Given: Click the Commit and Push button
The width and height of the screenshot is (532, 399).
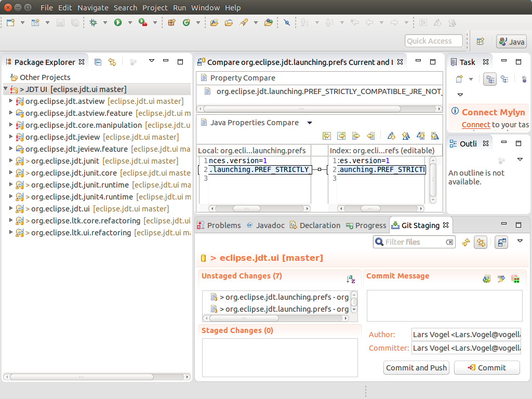Looking at the screenshot, I should [x=416, y=368].
